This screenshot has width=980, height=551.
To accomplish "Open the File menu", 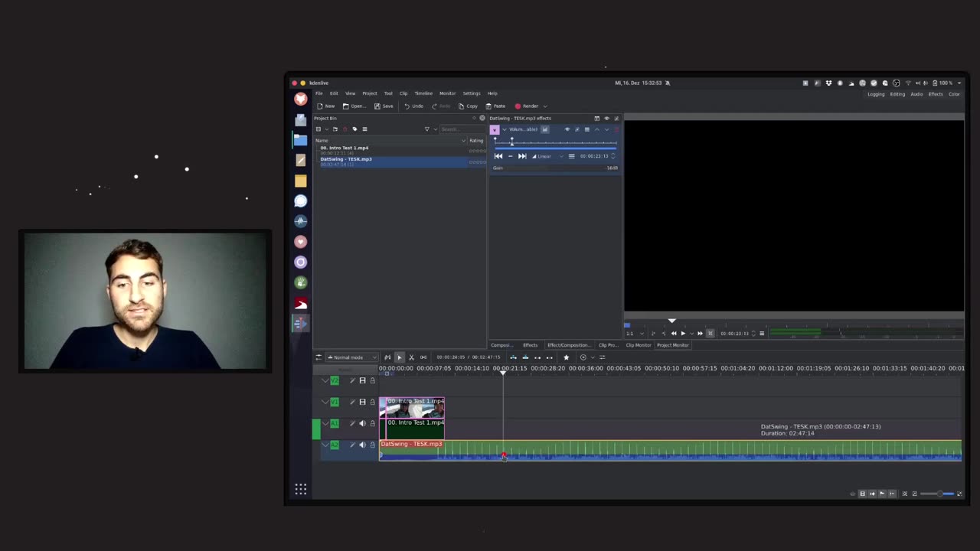I will pos(319,93).
